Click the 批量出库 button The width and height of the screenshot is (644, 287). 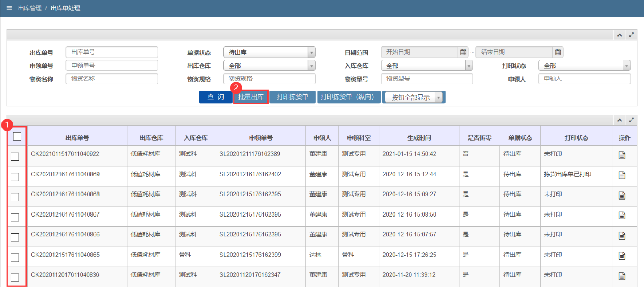tap(251, 97)
